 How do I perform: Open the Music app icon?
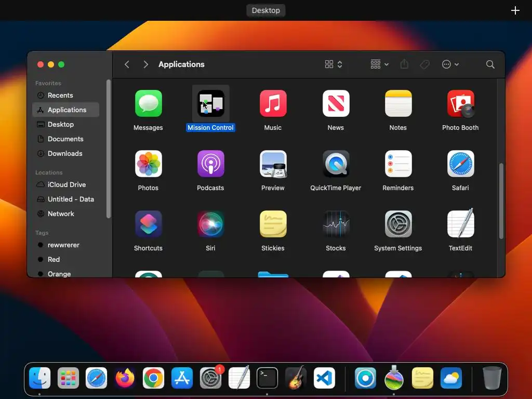point(273,103)
